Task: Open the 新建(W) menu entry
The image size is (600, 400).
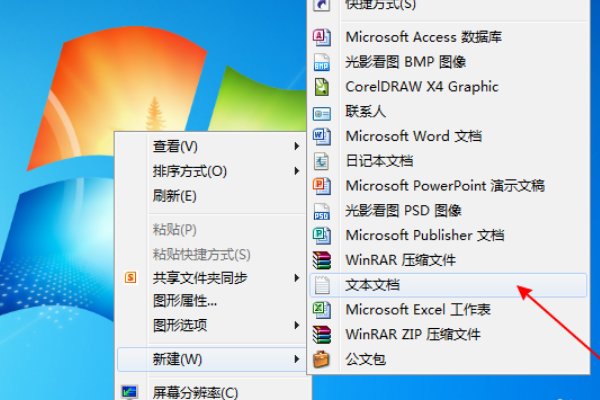Action: [x=211, y=359]
